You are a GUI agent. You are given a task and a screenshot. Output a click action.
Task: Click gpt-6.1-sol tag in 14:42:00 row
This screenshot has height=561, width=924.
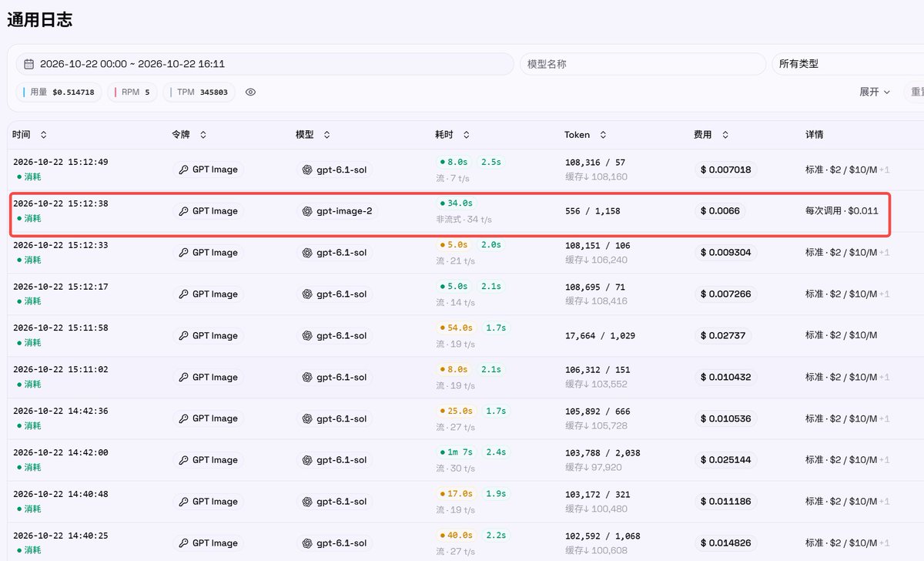pyautogui.click(x=335, y=460)
